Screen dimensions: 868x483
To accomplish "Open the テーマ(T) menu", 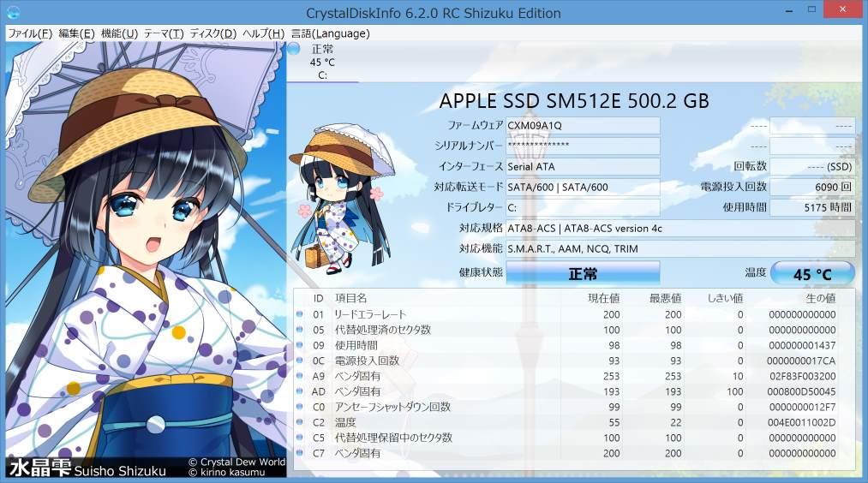I will (164, 33).
